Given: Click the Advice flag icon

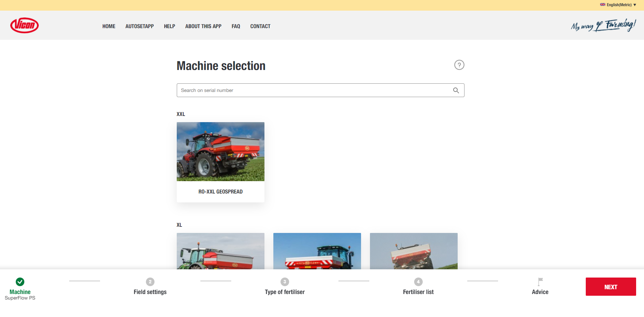Looking at the screenshot, I should coord(540,282).
